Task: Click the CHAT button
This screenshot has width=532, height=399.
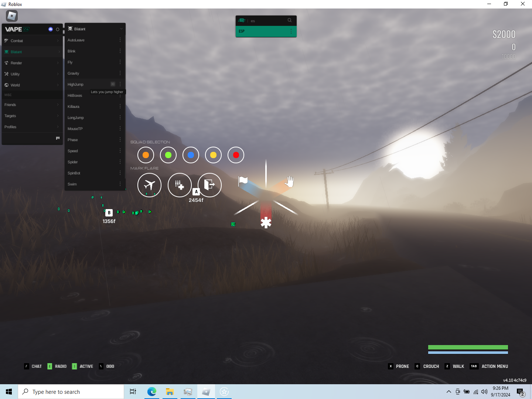Action: tap(33, 366)
